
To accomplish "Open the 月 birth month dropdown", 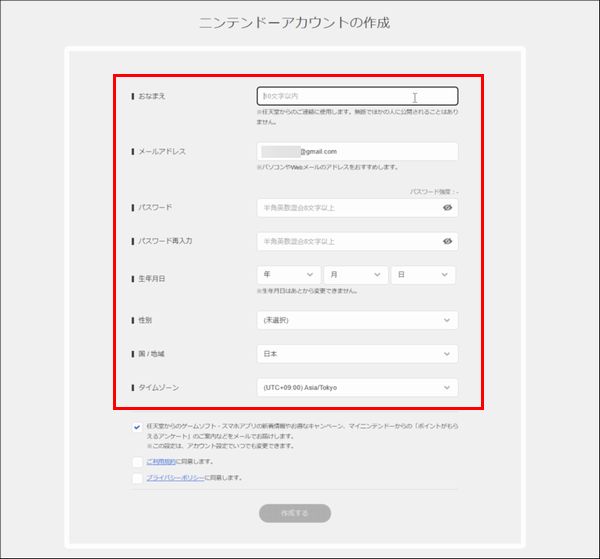I will (x=356, y=275).
